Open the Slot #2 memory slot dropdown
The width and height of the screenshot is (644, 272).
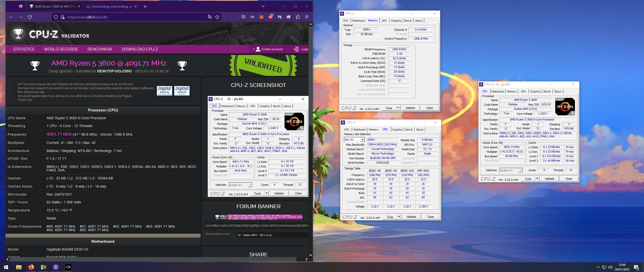(x=354, y=140)
